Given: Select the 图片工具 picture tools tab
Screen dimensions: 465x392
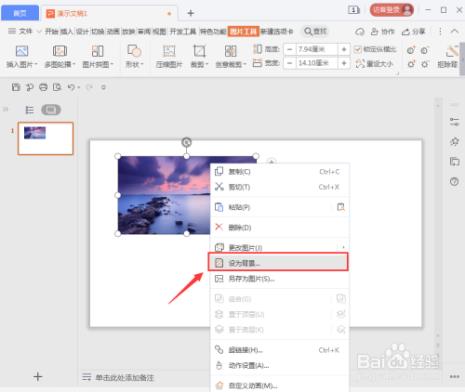Looking at the screenshot, I should [x=243, y=32].
